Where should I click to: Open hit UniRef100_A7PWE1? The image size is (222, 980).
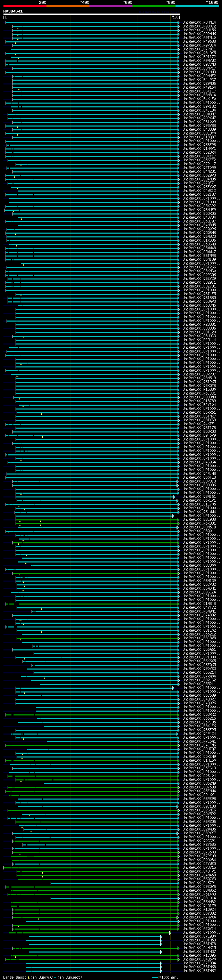click(199, 49)
